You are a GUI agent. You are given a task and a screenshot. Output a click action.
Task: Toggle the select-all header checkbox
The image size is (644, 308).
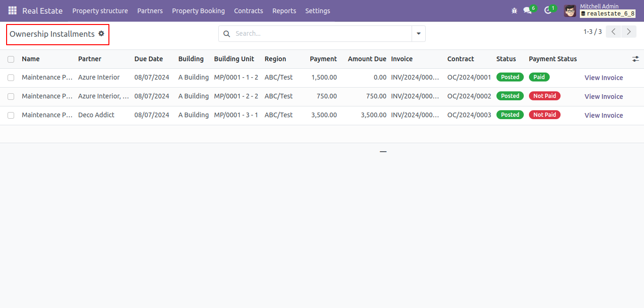pyautogui.click(x=11, y=59)
